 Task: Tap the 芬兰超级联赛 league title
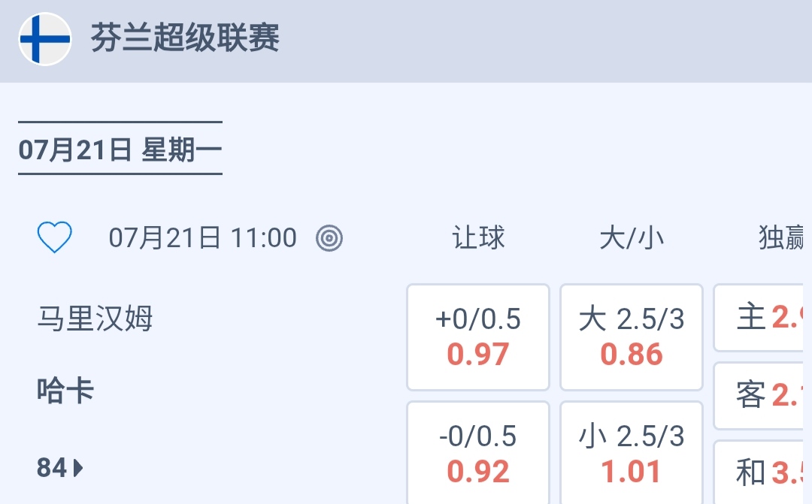coord(185,38)
